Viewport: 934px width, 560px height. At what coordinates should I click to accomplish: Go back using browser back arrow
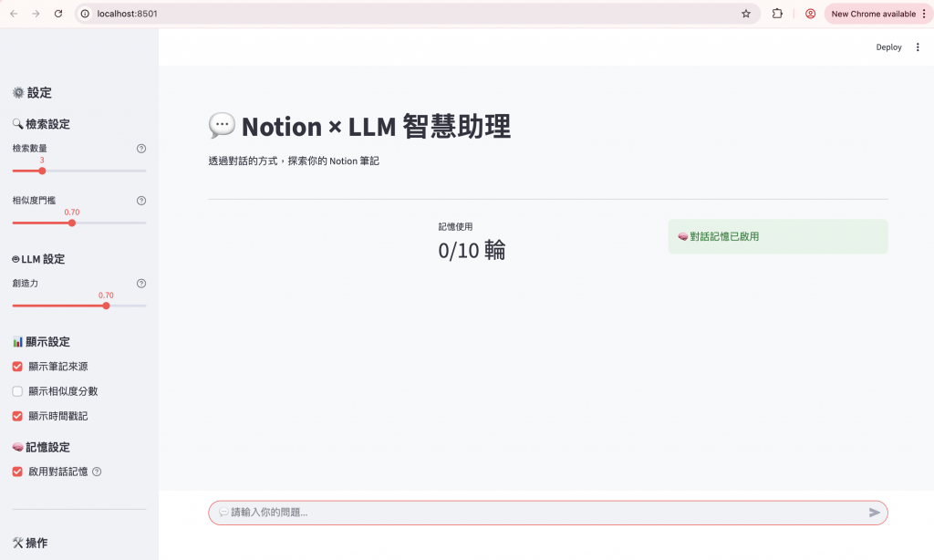pyautogui.click(x=14, y=14)
